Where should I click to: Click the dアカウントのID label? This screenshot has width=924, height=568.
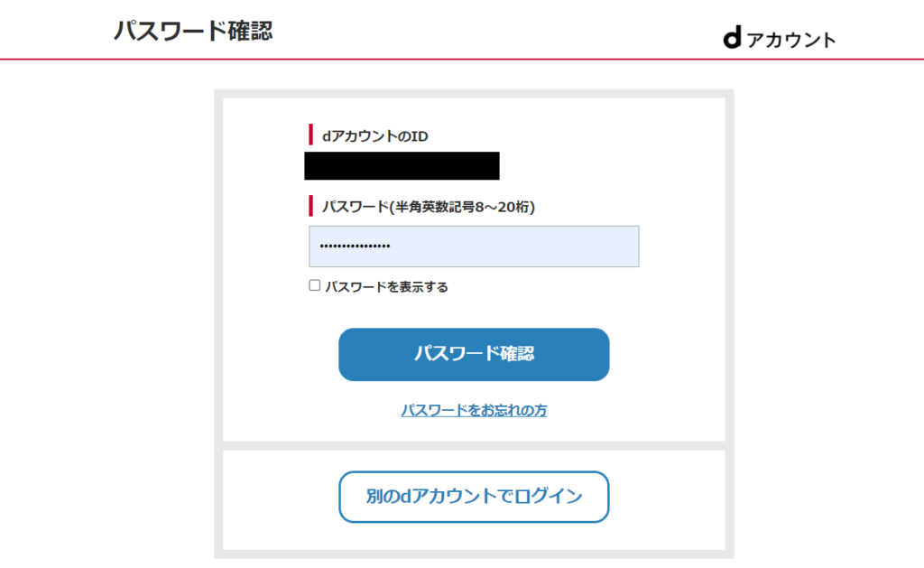[x=374, y=136]
